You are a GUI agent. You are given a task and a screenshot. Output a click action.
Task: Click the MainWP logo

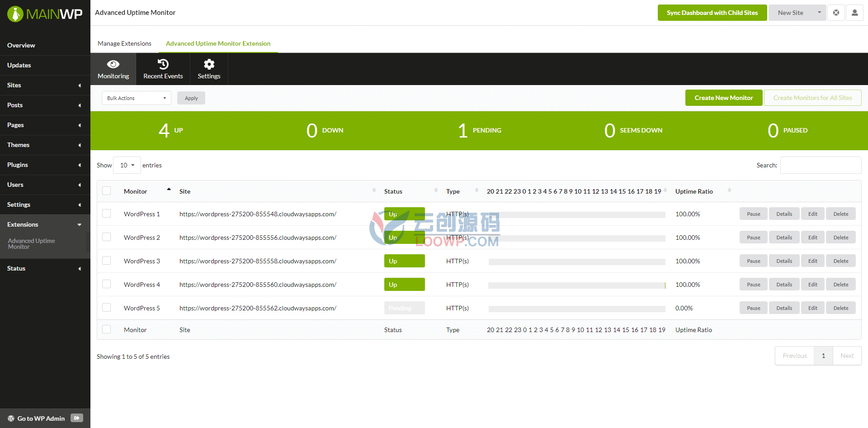[45, 14]
